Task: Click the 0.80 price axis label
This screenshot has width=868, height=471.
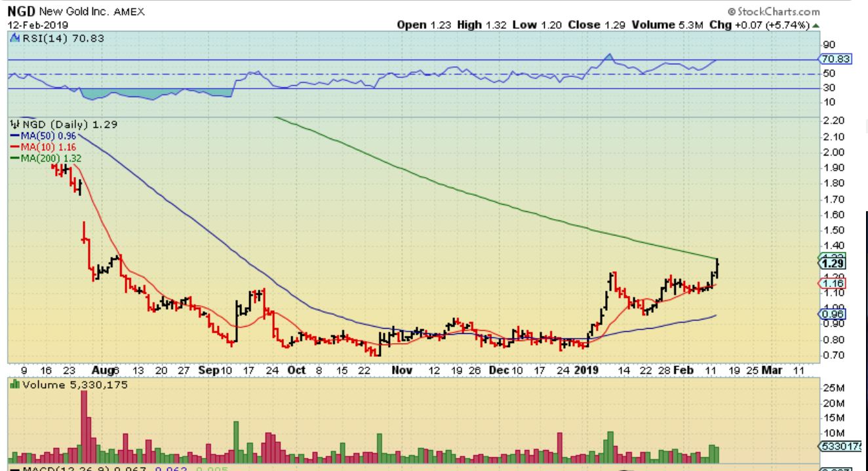Action: pyautogui.click(x=833, y=340)
